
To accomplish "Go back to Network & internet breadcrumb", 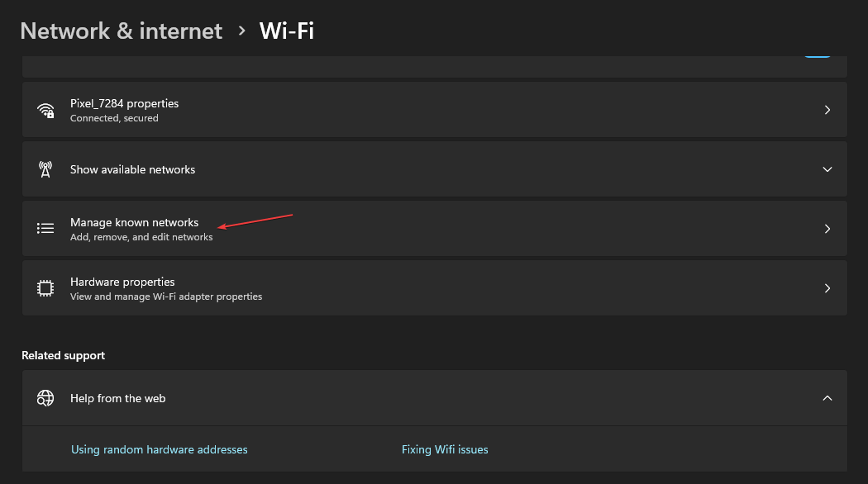I will pyautogui.click(x=121, y=31).
